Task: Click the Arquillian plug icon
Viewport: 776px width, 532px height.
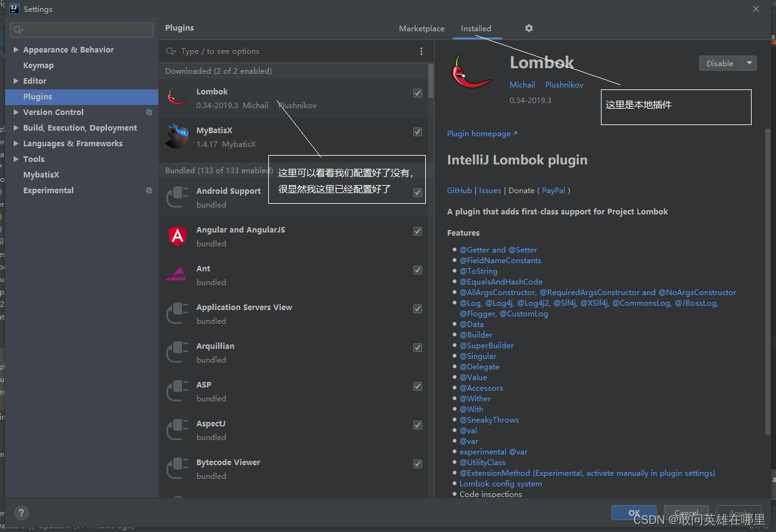Action: point(178,353)
